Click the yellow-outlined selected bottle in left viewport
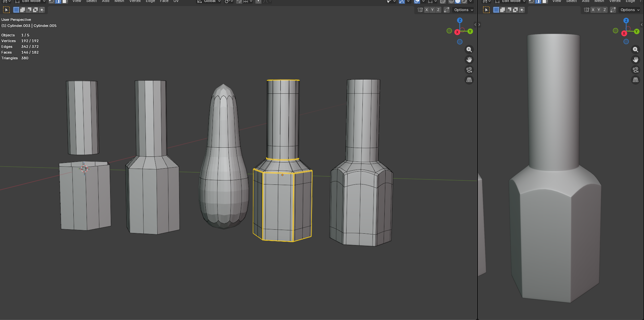 click(x=282, y=202)
